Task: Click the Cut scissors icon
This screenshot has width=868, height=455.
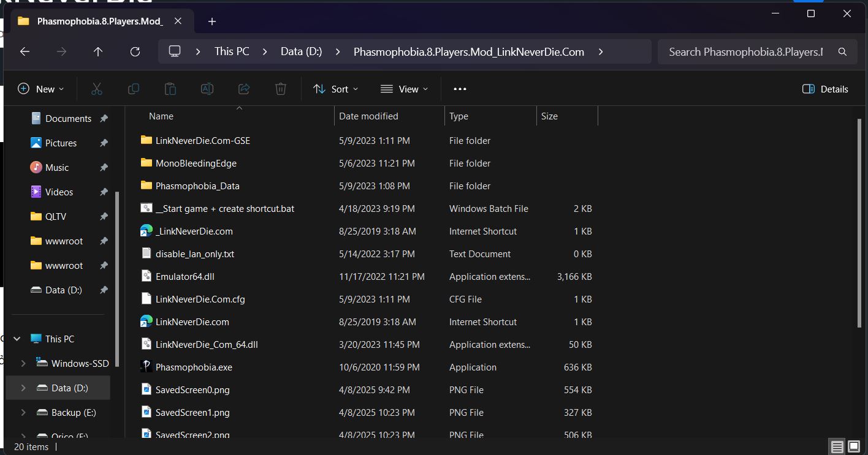Action: click(97, 89)
